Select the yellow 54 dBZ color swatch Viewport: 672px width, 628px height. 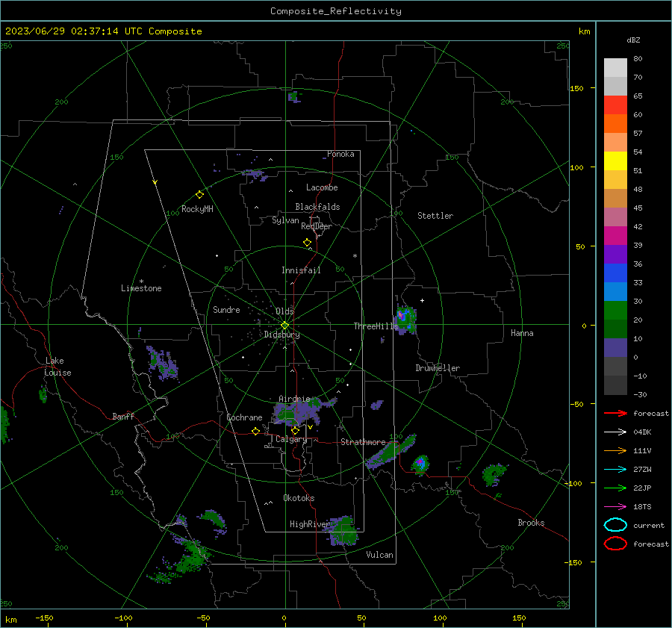pos(615,161)
